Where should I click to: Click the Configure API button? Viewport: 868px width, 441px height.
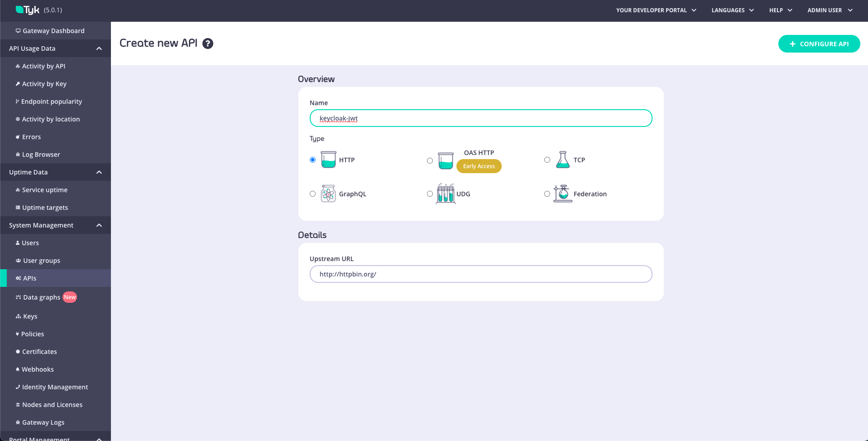coord(819,44)
